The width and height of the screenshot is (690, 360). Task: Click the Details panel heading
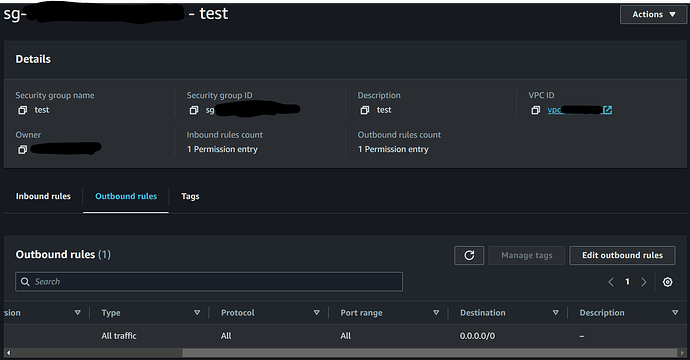pyautogui.click(x=33, y=59)
